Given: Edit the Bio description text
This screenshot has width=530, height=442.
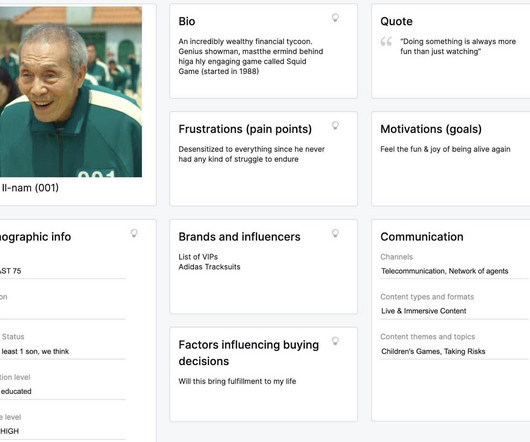Looking at the screenshot, I should (x=251, y=56).
